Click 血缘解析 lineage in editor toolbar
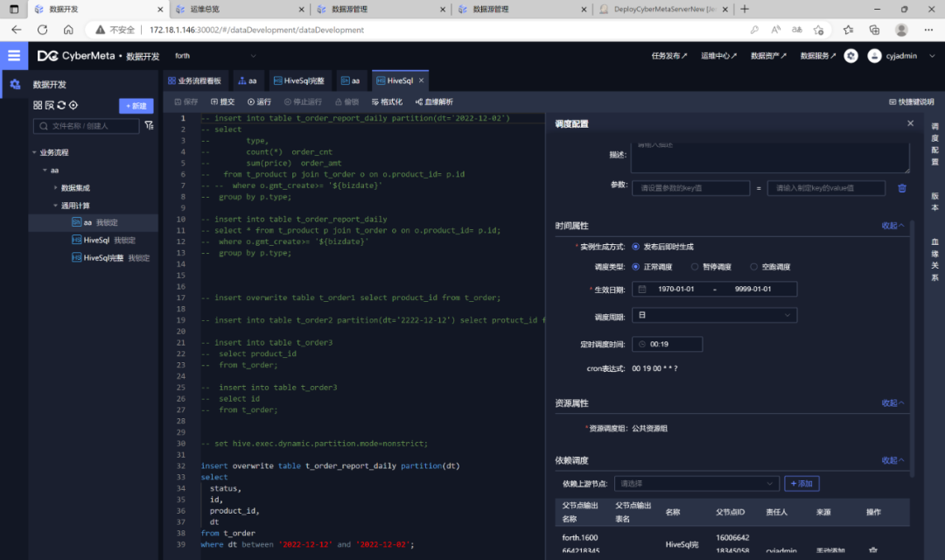The height and width of the screenshot is (560, 945). tap(434, 101)
